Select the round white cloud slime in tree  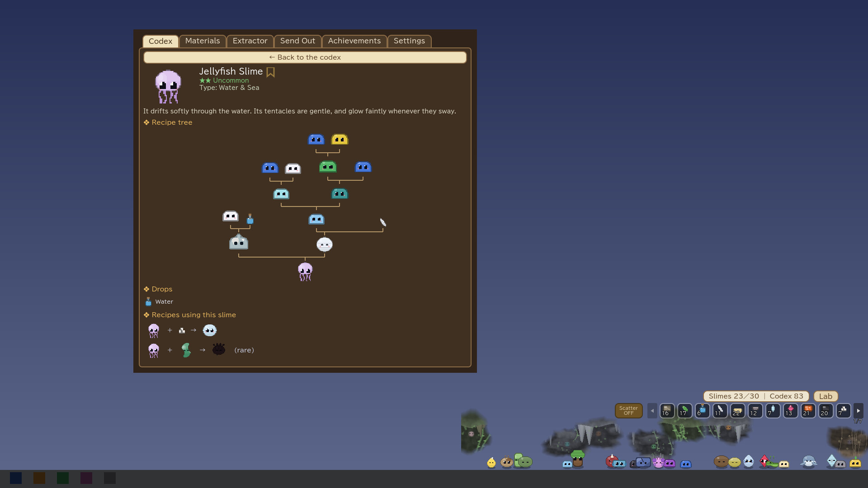click(324, 244)
